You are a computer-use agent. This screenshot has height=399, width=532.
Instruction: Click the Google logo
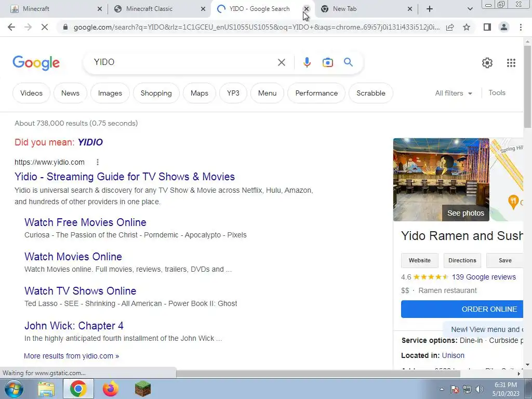pyautogui.click(x=36, y=63)
